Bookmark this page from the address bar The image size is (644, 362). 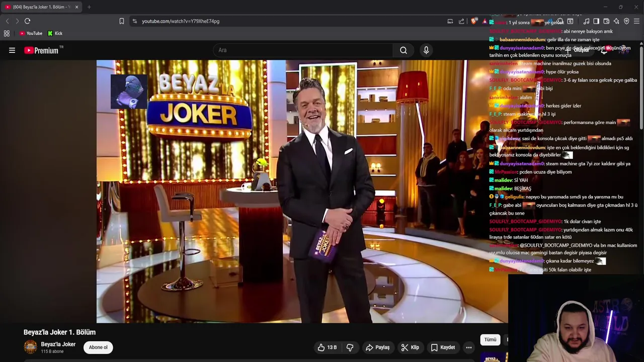coord(122,21)
